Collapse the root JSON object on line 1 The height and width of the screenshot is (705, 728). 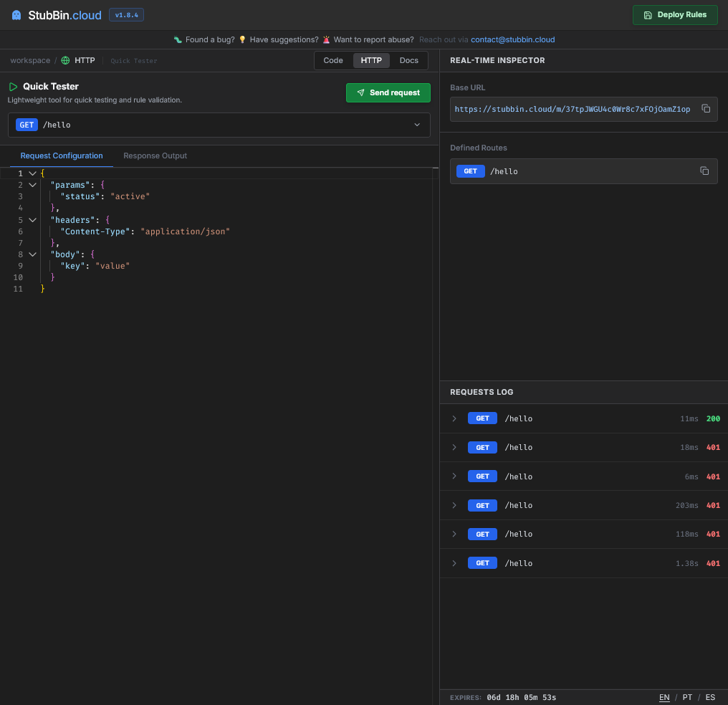click(x=32, y=173)
